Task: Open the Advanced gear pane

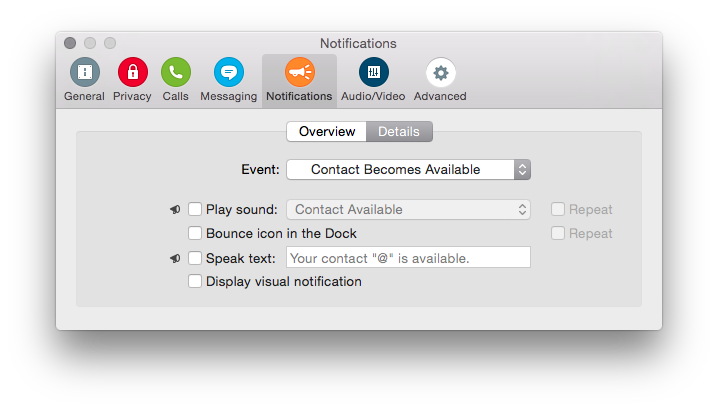Action: [440, 80]
